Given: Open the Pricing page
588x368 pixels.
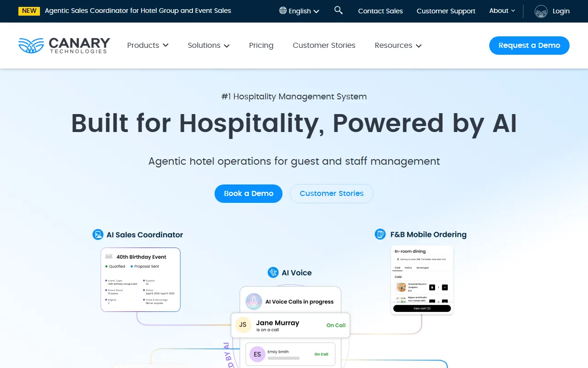Looking at the screenshot, I should (x=261, y=45).
